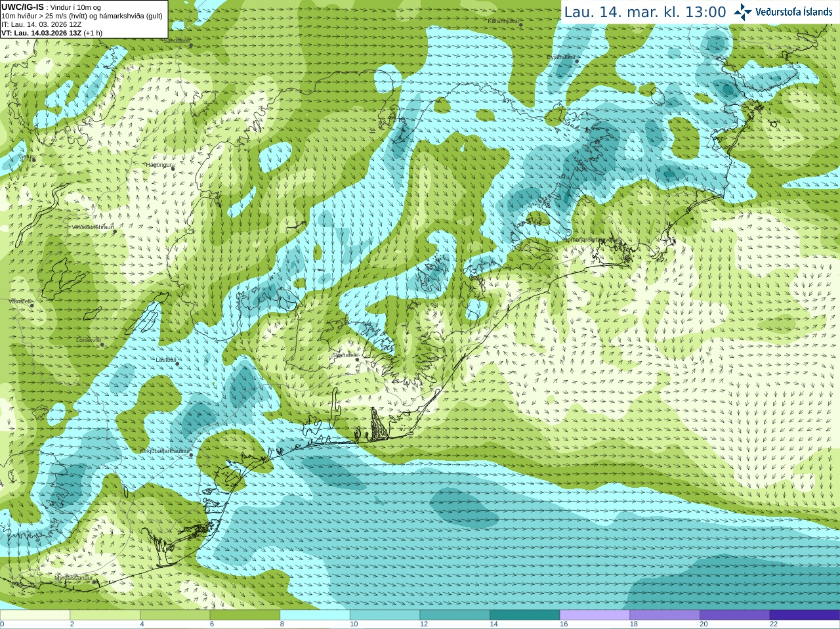Click the 2–4 m/s light green legend swatch
The width and height of the screenshot is (840, 629).
105,615
